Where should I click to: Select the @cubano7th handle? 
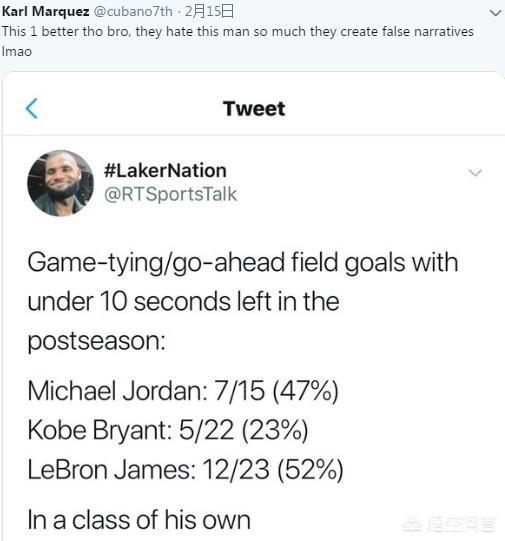133,11
